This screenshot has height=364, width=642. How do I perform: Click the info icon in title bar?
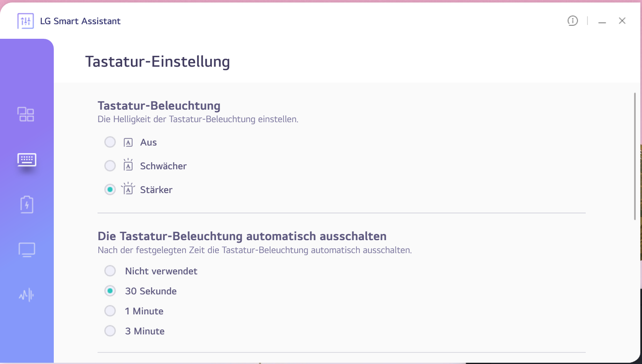point(573,21)
